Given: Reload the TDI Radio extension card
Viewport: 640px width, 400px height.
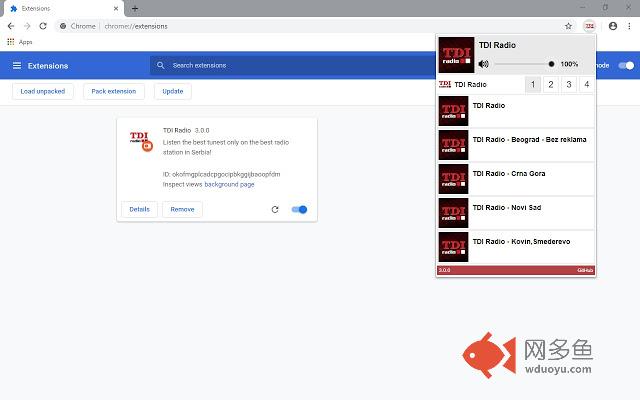Looking at the screenshot, I should 275,209.
